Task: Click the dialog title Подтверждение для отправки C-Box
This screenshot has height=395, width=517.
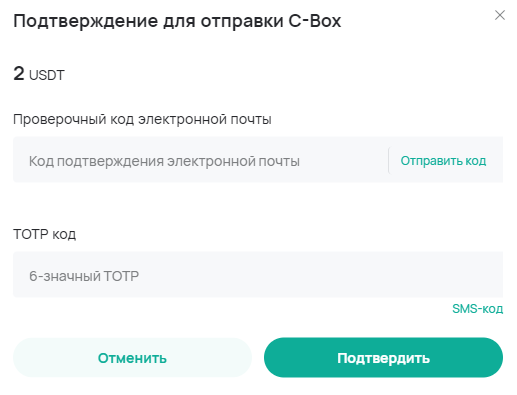Action: [177, 21]
